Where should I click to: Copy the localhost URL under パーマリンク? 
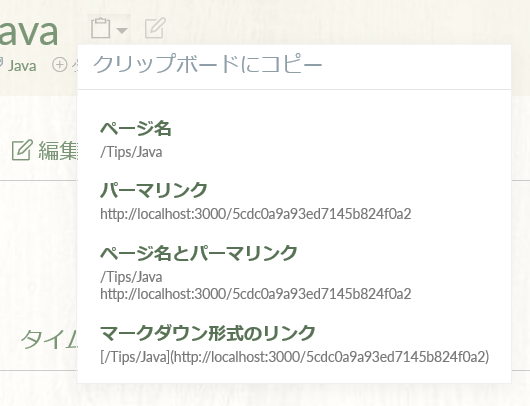(x=256, y=214)
